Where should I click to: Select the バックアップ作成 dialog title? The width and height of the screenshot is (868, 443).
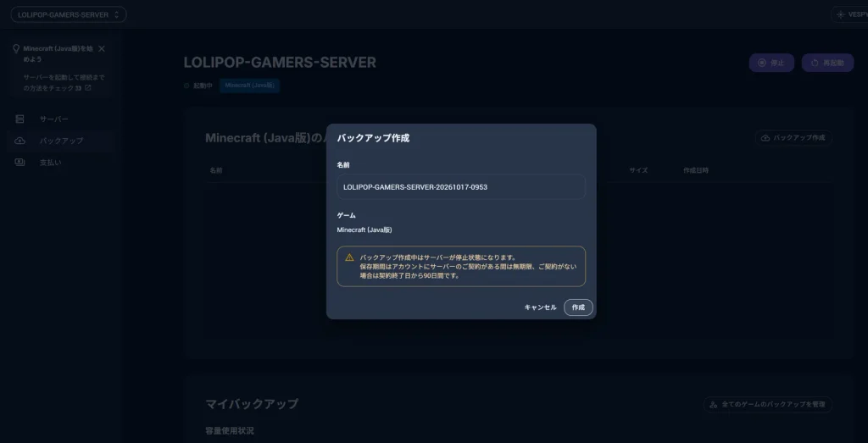tap(373, 138)
